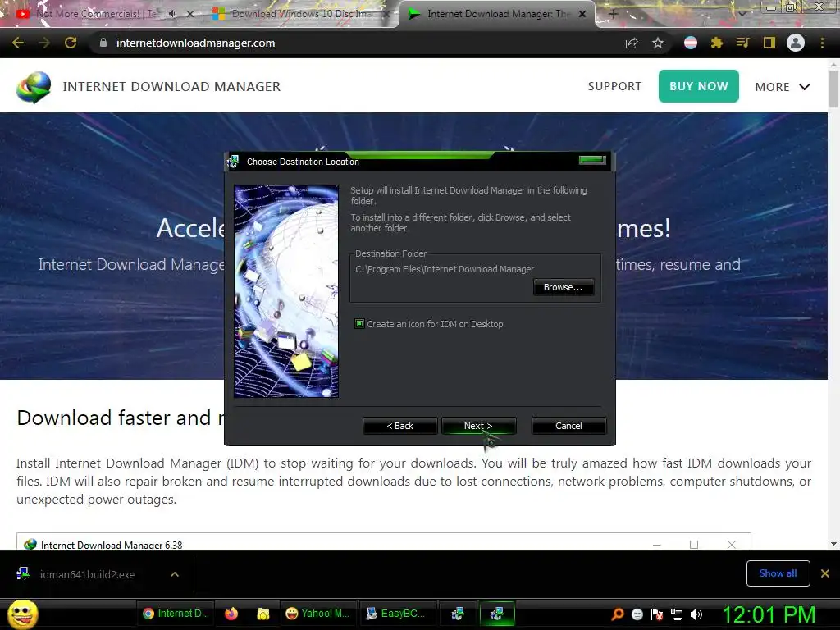Expand options for idman641build2.exe download
The width and height of the screenshot is (840, 630).
pos(175,574)
